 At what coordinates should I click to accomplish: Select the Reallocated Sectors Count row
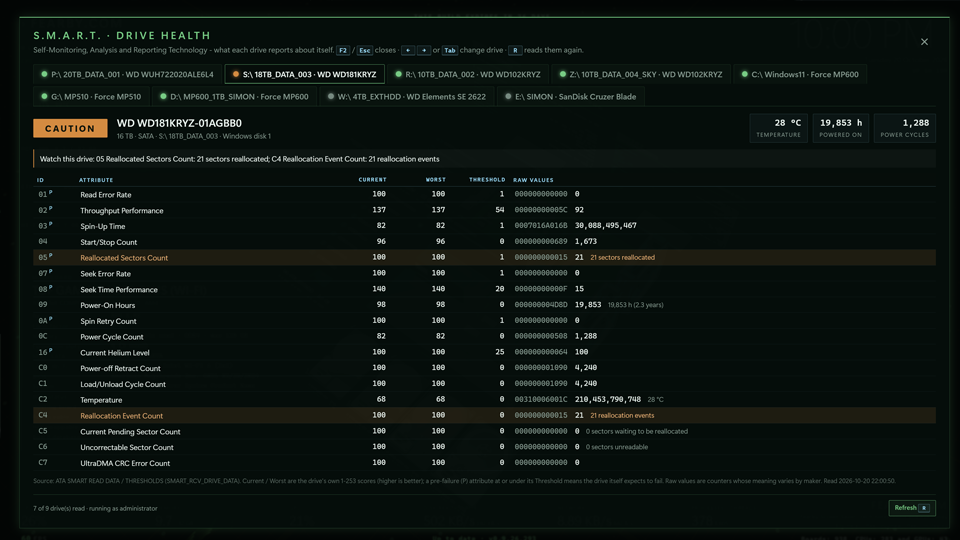pyautogui.click(x=484, y=258)
